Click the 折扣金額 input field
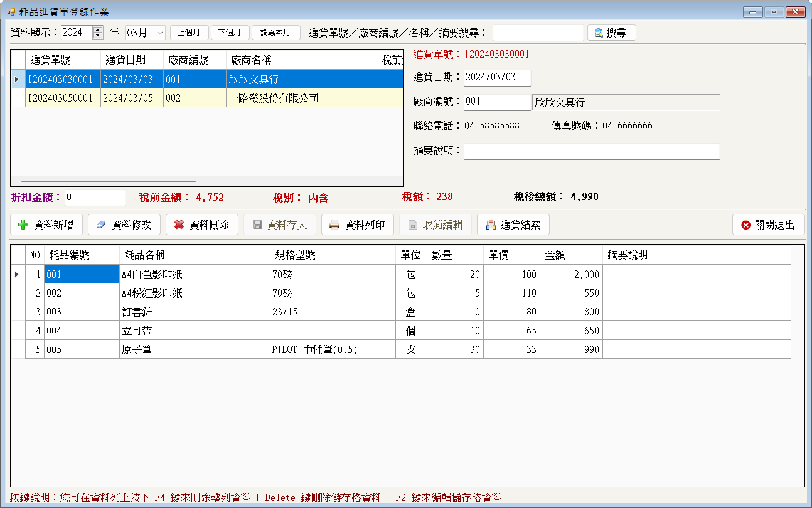 tap(95, 198)
